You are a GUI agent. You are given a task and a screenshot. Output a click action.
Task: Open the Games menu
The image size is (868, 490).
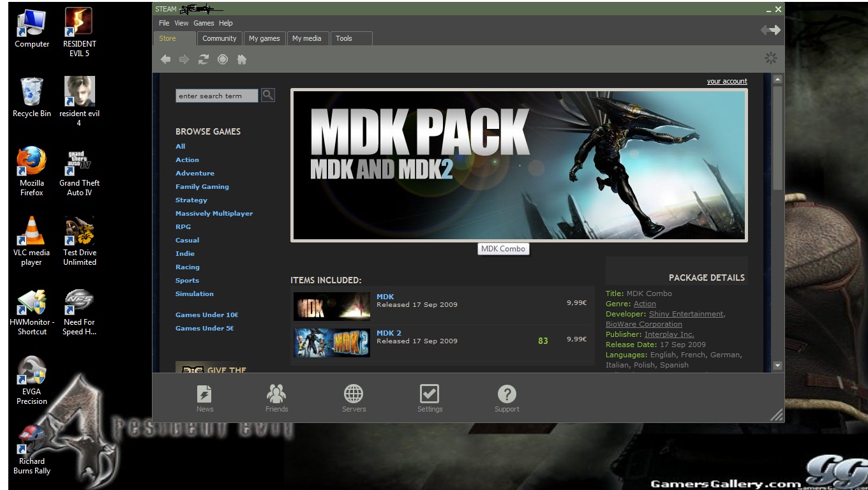point(204,23)
